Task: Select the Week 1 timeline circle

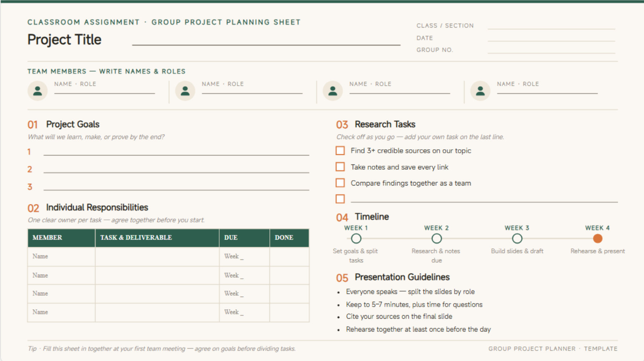Action: point(356,238)
